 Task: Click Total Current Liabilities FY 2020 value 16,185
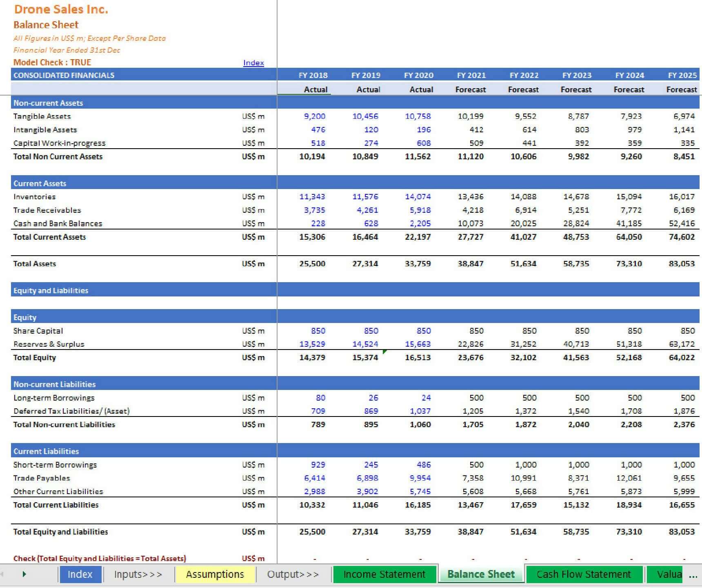tap(418, 505)
